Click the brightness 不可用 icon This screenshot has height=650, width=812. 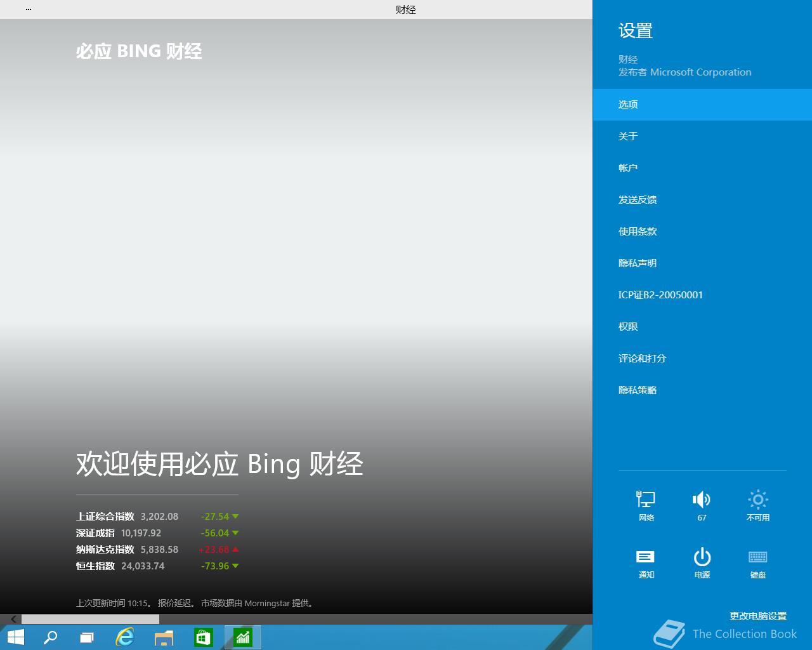758,506
